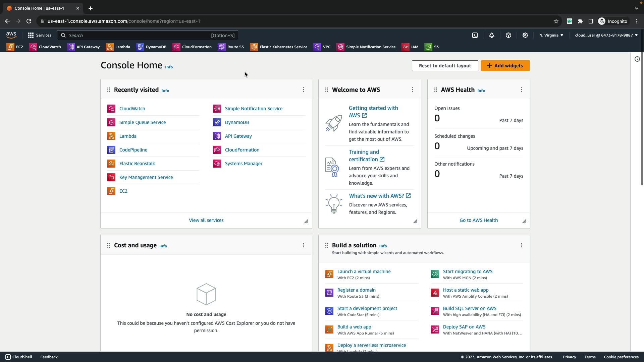Open View all services link
The height and width of the screenshot is (362, 644).
[206, 220]
